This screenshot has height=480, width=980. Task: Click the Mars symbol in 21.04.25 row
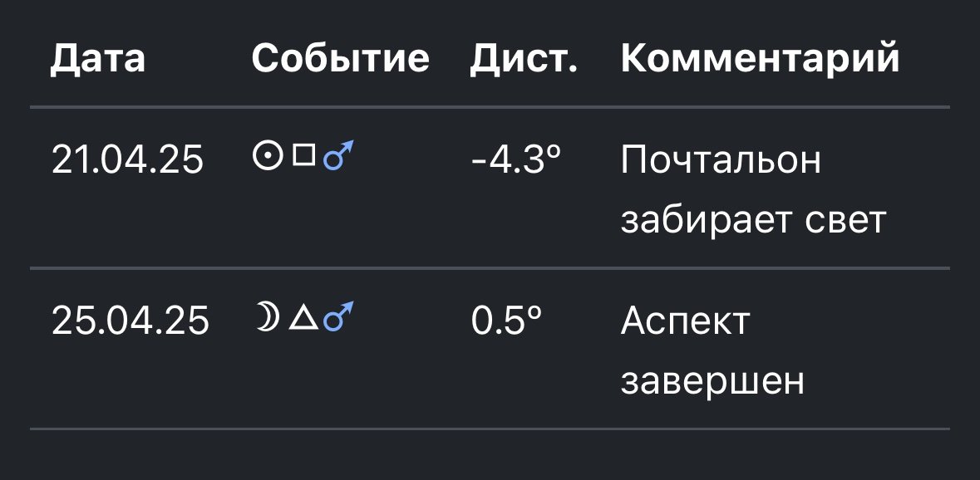tap(338, 155)
